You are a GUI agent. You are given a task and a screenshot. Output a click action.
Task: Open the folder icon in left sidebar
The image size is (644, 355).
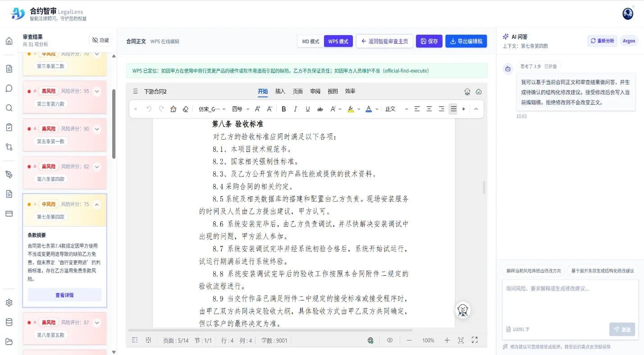pyautogui.click(x=9, y=341)
